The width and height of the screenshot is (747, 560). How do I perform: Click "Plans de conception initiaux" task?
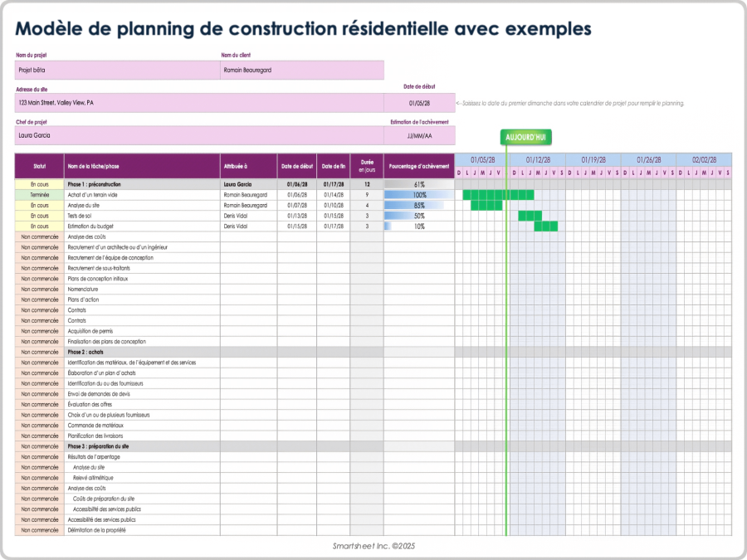98,279
